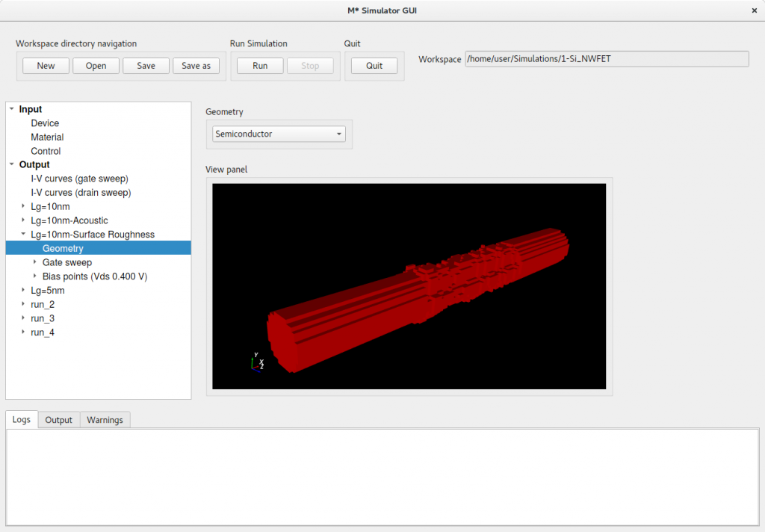Select the run_3 tree label

(x=43, y=318)
